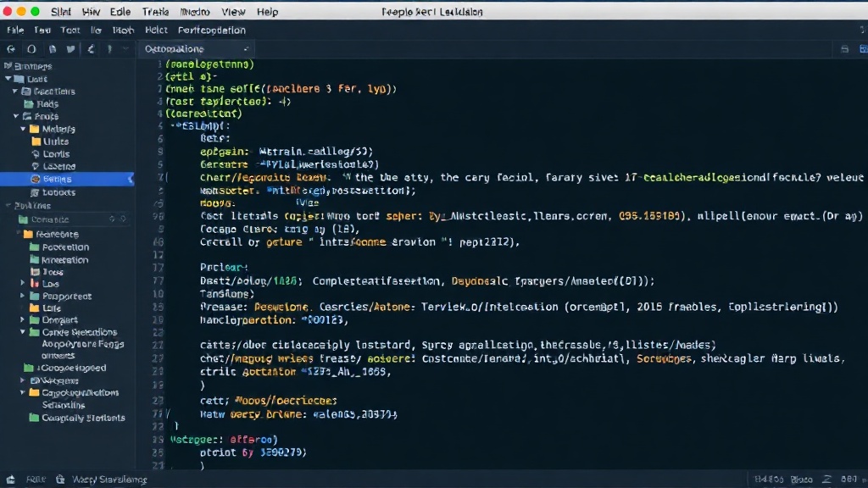868x488 pixels.
Task: Click the second small icon right of Comande
Action: click(123, 219)
